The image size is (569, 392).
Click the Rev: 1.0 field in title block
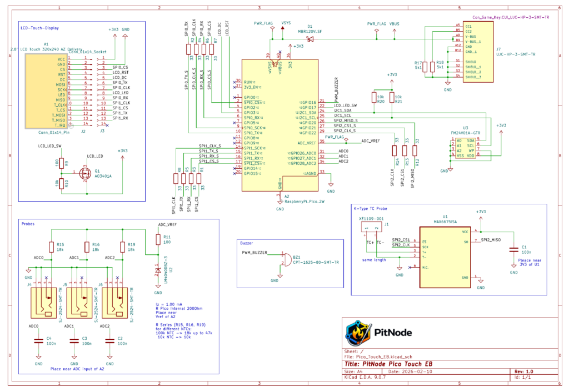[523, 371]
